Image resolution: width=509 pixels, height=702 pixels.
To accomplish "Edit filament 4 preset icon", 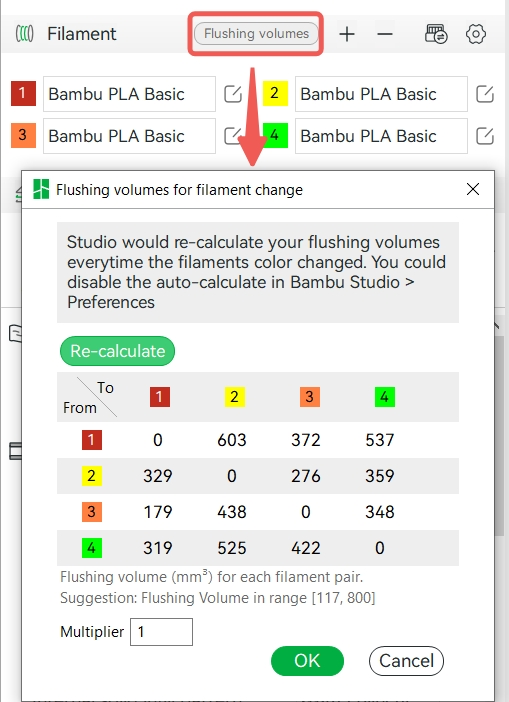I will pos(485,136).
